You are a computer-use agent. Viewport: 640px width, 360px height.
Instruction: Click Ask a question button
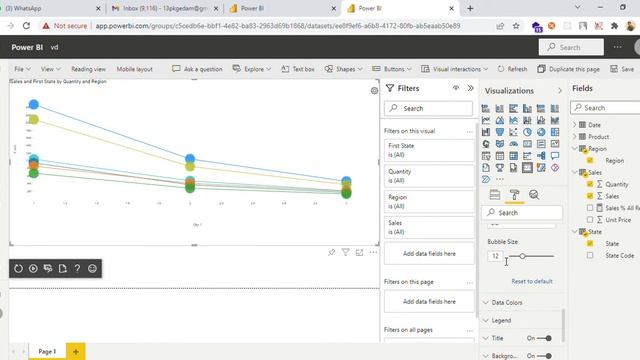pos(198,69)
